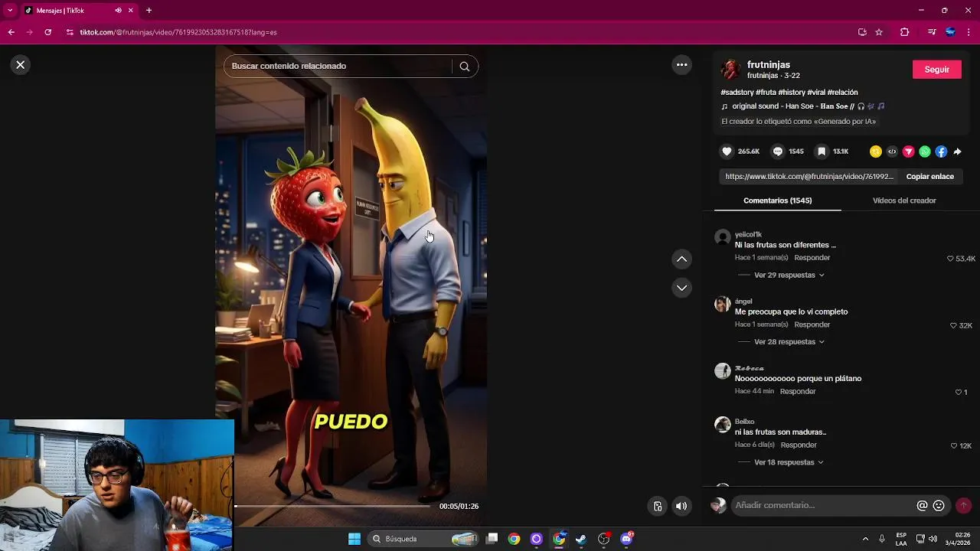This screenshot has height=551, width=980.
Task: Click the install app icon in the address bar
Action: (x=862, y=32)
